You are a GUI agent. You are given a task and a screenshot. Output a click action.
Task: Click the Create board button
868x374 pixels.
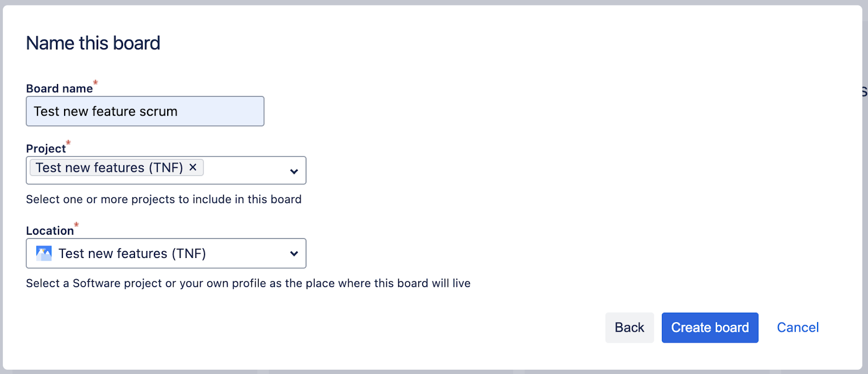710,327
